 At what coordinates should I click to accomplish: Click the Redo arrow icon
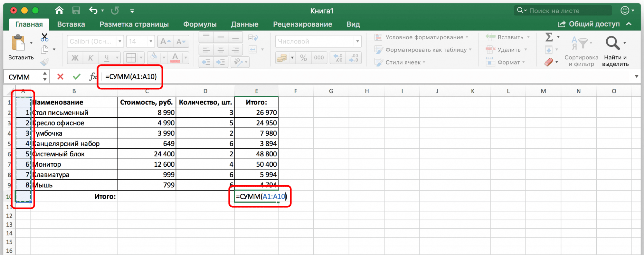[115, 11]
